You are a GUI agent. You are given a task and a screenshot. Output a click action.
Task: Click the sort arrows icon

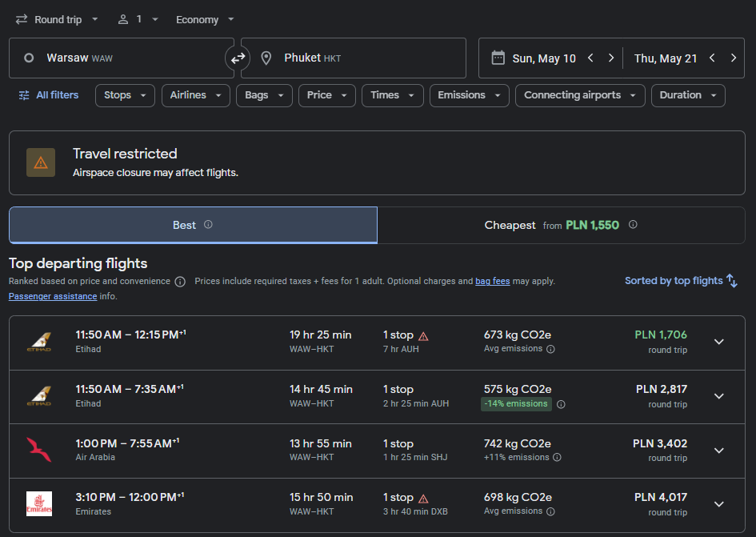click(732, 281)
